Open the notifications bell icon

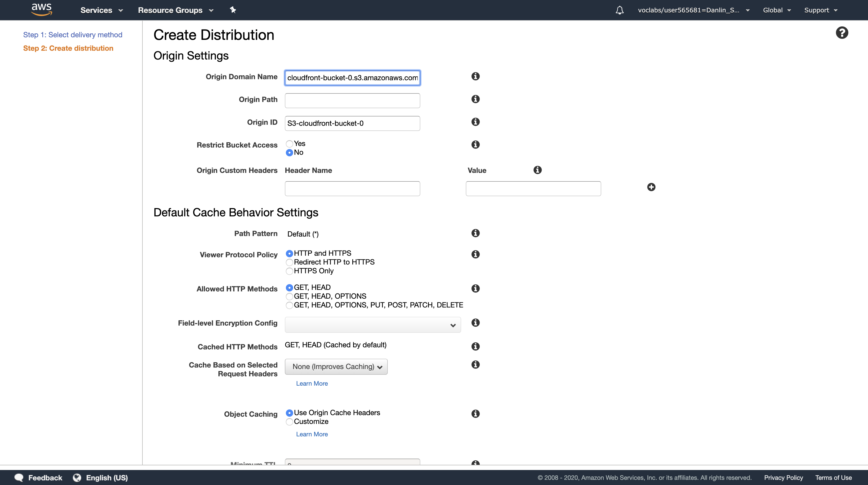[x=619, y=10]
